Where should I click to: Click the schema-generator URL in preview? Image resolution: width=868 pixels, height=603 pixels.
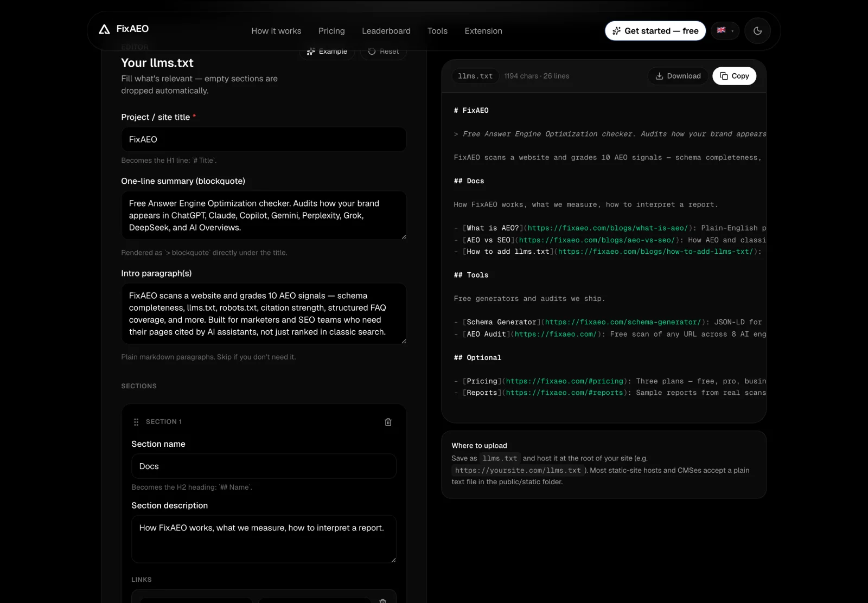[623, 322]
